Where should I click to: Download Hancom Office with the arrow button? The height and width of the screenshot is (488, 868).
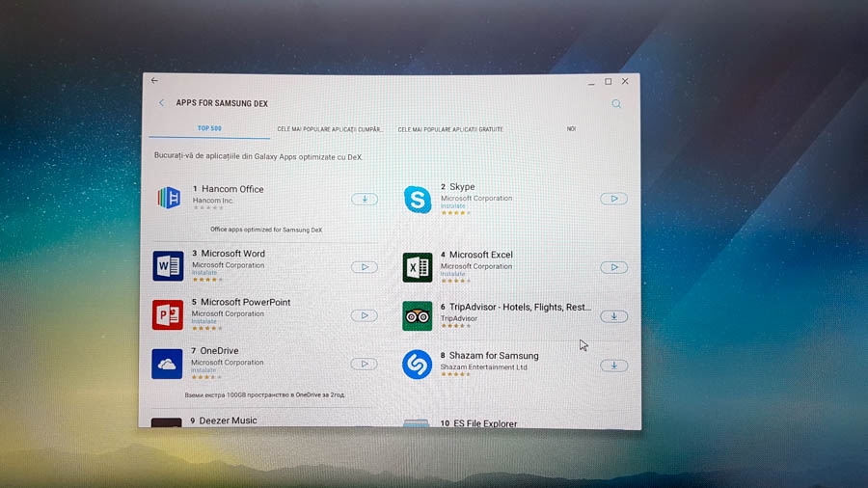pos(365,200)
